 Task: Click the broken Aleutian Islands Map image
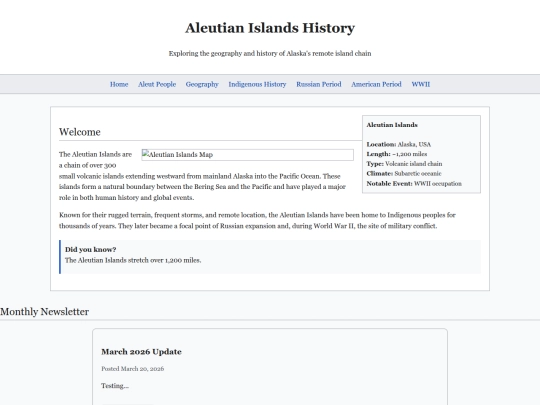(x=247, y=155)
